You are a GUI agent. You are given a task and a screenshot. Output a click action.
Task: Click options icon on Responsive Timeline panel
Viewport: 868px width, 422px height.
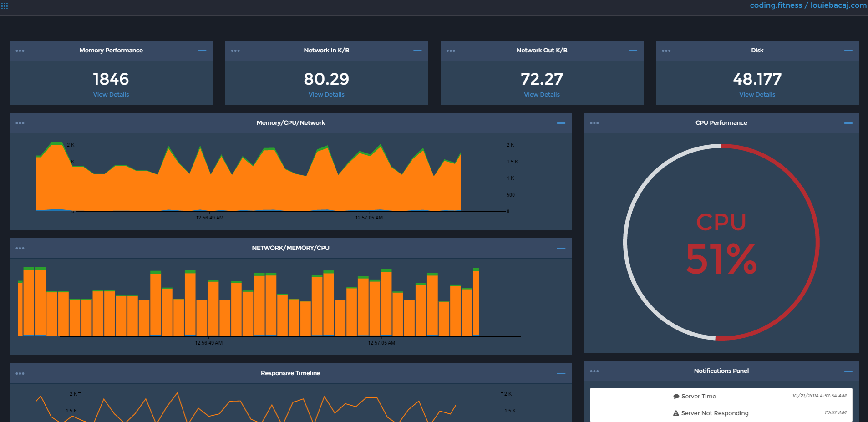[x=20, y=373]
